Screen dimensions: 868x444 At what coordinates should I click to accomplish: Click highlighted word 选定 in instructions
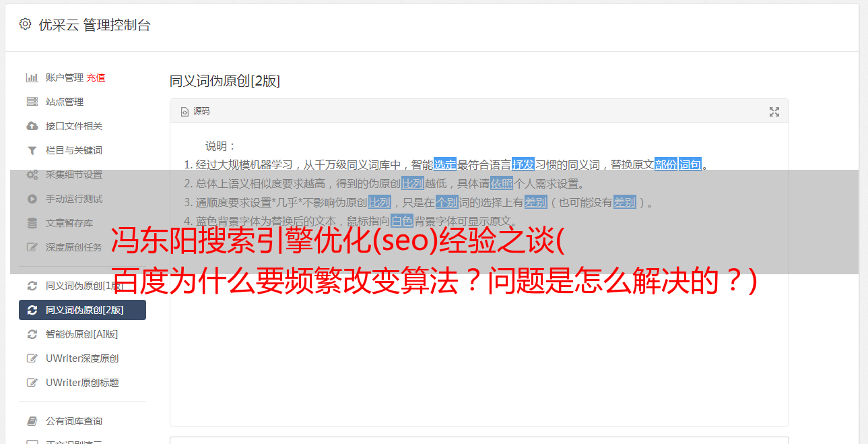tap(445, 164)
